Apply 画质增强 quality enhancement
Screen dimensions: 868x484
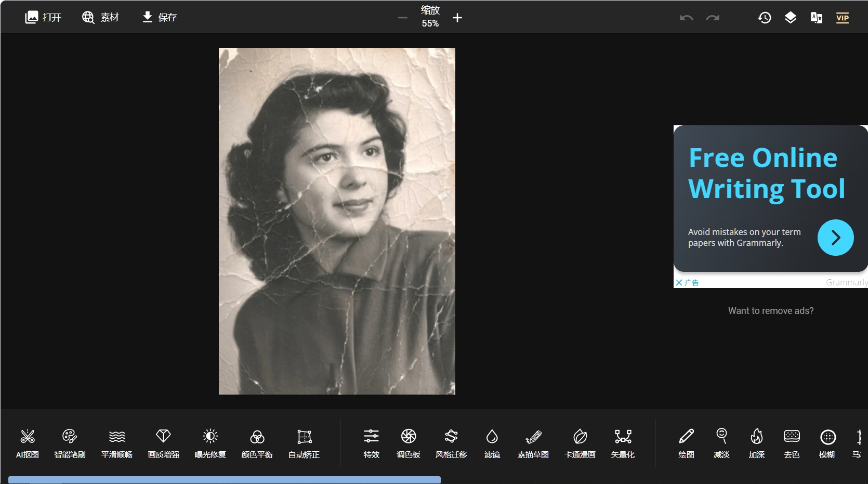point(163,443)
